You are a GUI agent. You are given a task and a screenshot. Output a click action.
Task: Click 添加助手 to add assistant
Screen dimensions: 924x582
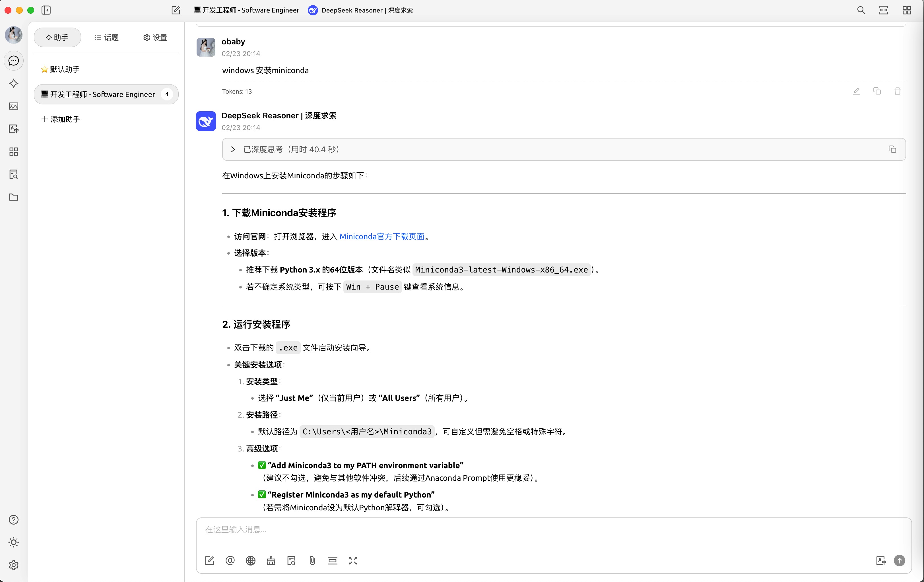coord(61,119)
